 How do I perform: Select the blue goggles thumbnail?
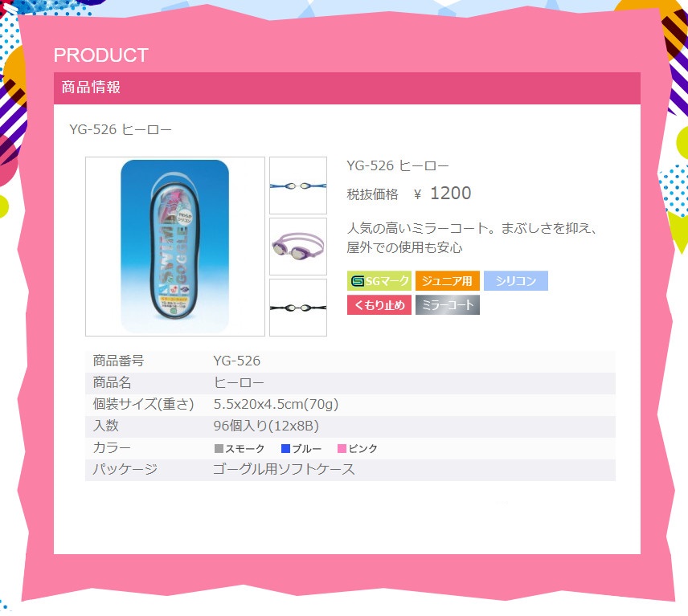pos(298,186)
